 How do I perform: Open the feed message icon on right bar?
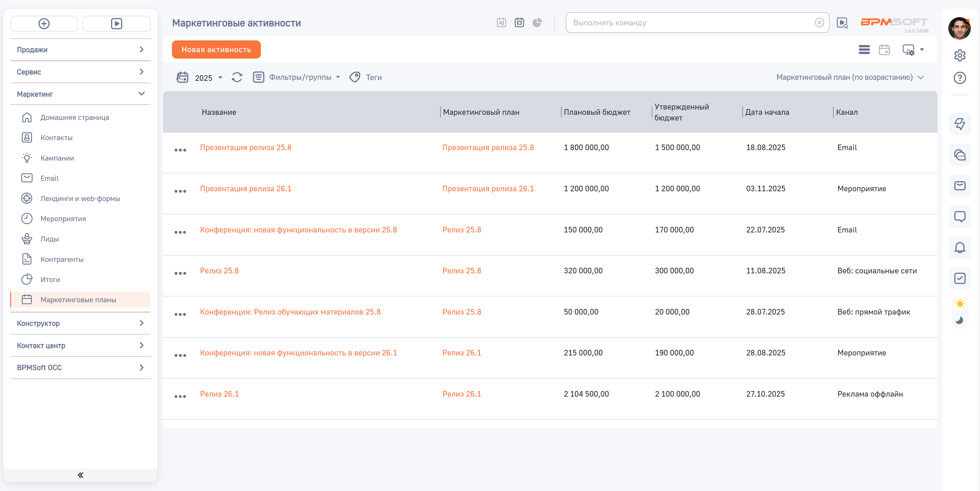coord(960,217)
